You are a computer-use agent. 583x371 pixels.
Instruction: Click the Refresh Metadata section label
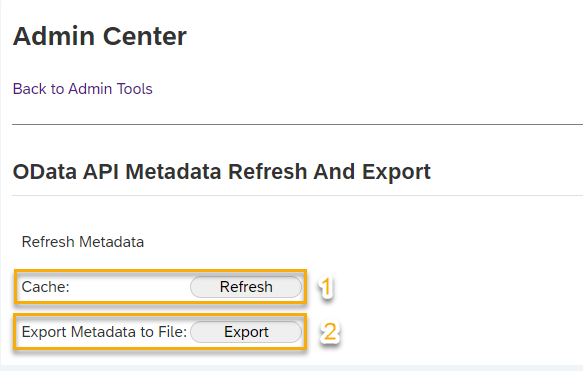tap(83, 242)
